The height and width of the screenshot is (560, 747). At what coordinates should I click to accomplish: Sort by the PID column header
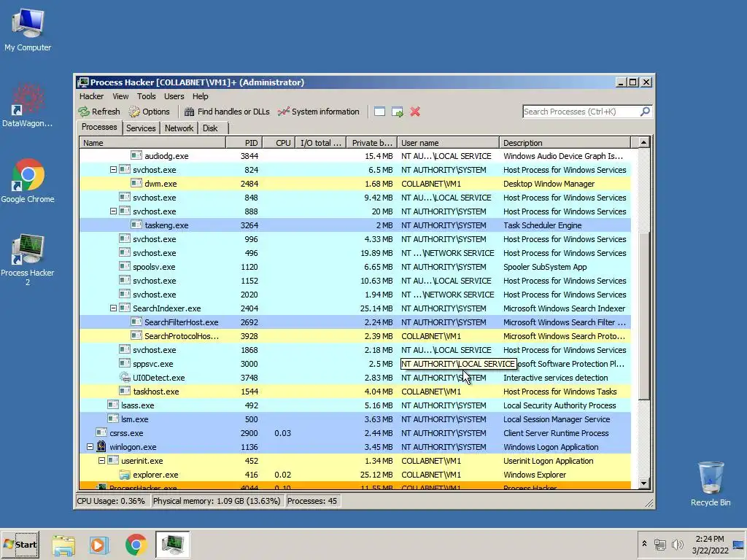(x=244, y=143)
